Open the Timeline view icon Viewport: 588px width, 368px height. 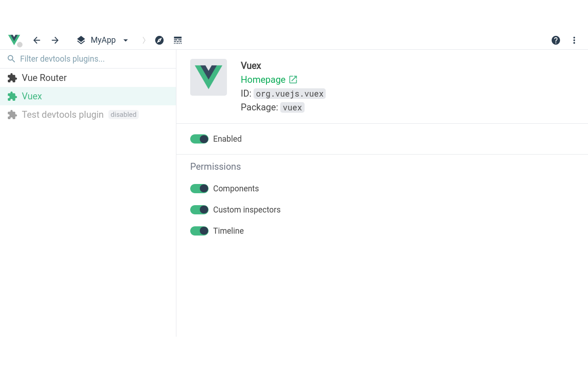tap(178, 40)
